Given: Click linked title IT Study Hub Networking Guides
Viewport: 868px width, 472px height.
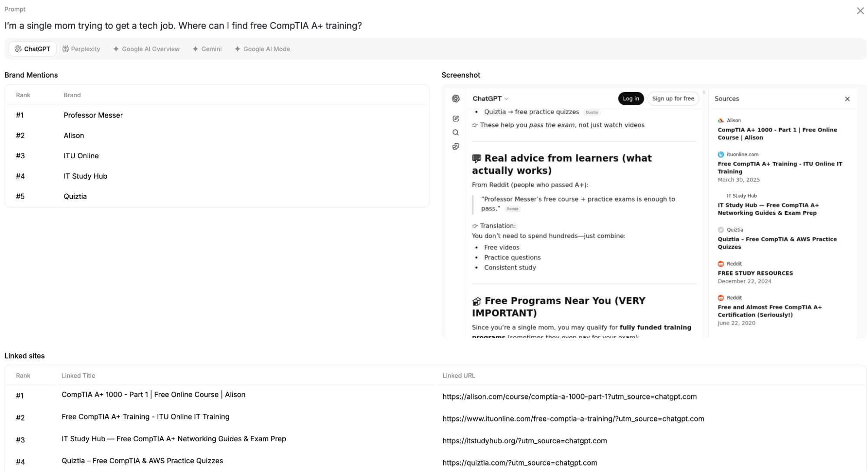Looking at the screenshot, I should [174, 439].
